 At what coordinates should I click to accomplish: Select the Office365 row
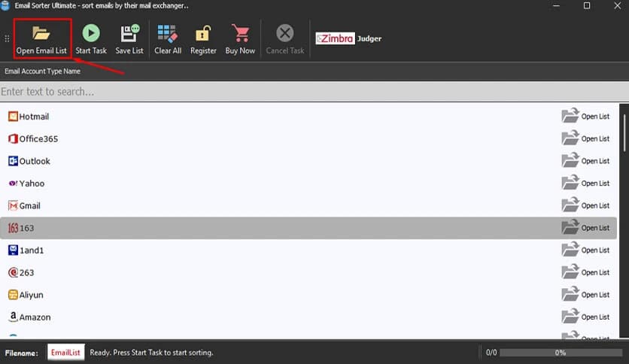click(x=308, y=138)
